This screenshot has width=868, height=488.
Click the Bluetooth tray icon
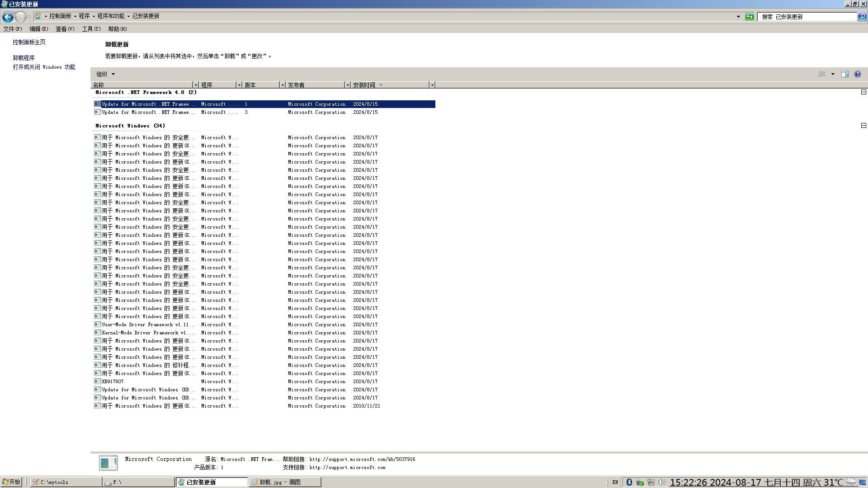(x=629, y=482)
